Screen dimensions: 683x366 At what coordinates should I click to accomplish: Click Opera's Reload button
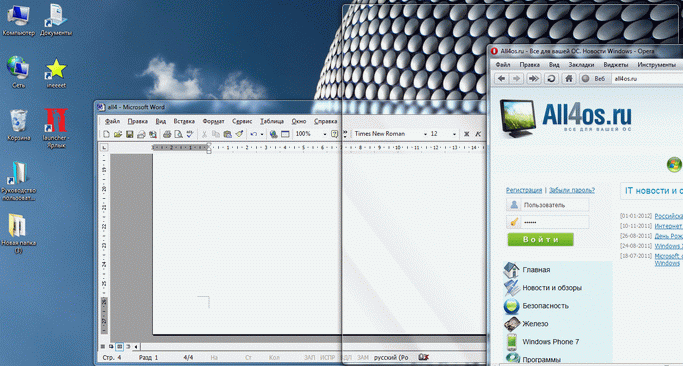pos(551,78)
